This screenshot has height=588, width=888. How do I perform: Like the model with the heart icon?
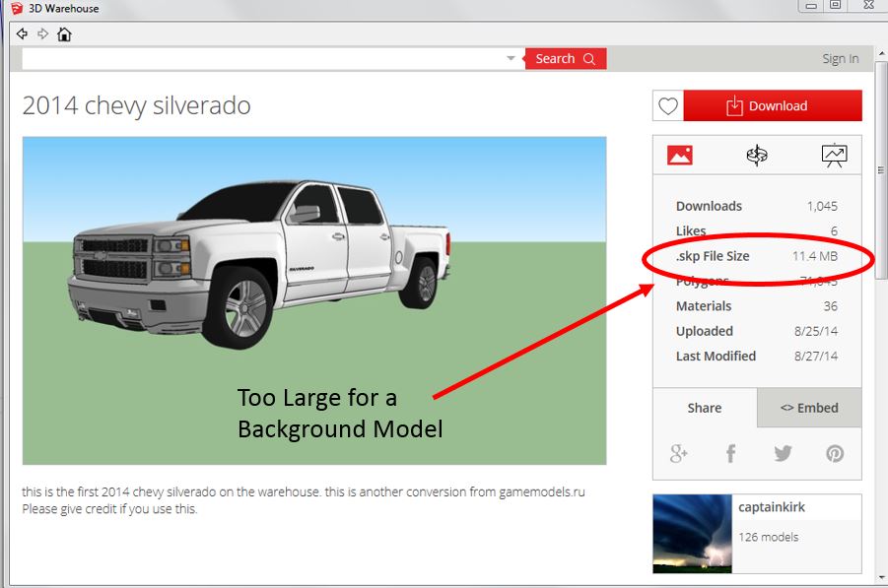(x=668, y=105)
